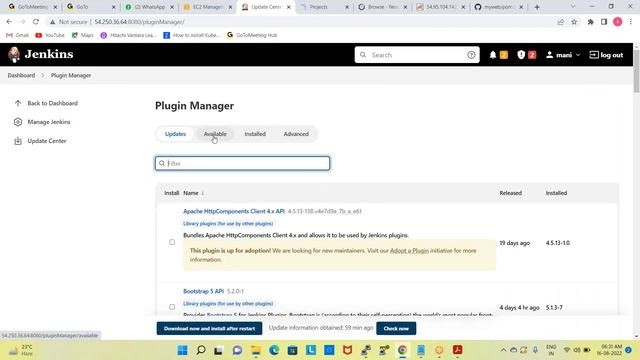Image resolution: width=640 pixels, height=360 pixels.
Task: Open Windows taskbar search
Action: pos(201,350)
